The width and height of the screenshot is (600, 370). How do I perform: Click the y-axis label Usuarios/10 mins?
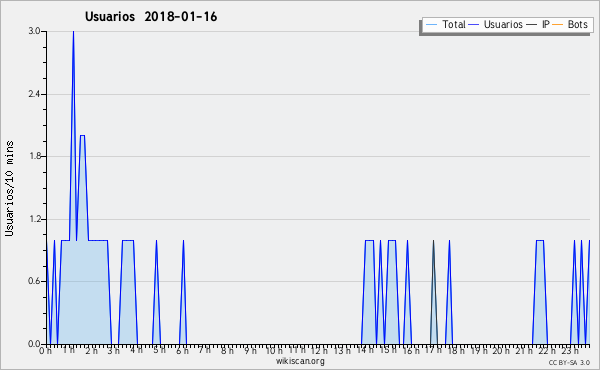[x=9, y=189]
